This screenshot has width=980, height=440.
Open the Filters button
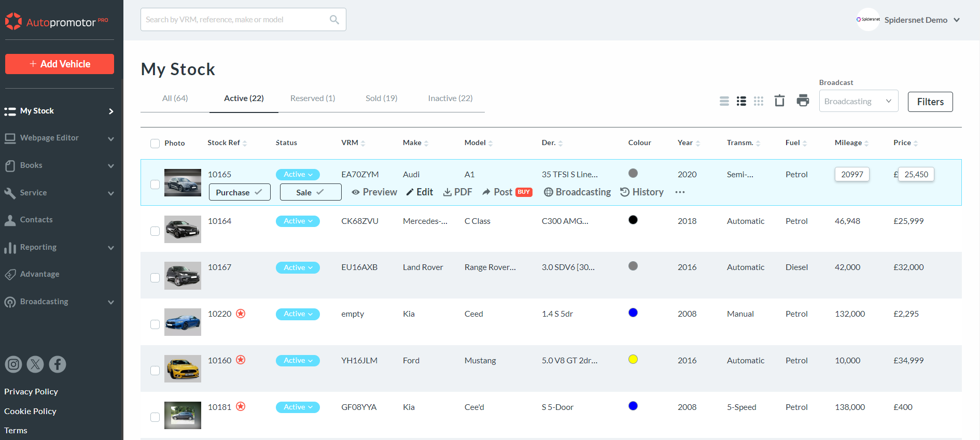point(930,102)
